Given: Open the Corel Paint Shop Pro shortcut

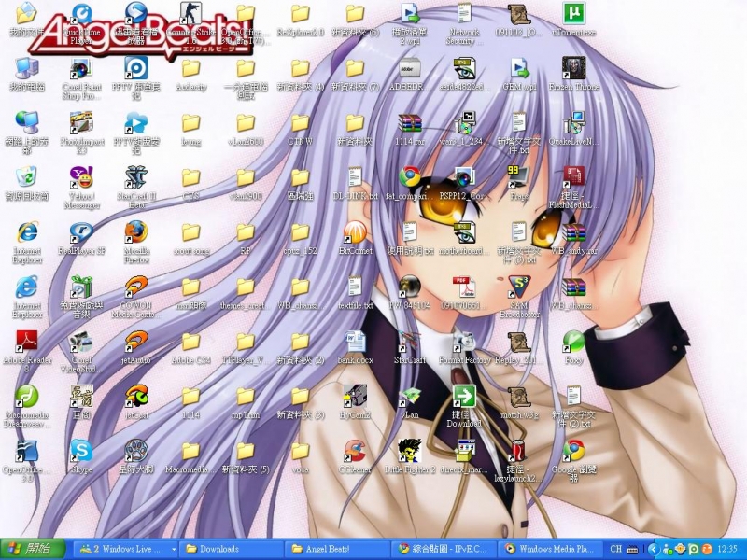Looking at the screenshot, I should (x=81, y=68).
